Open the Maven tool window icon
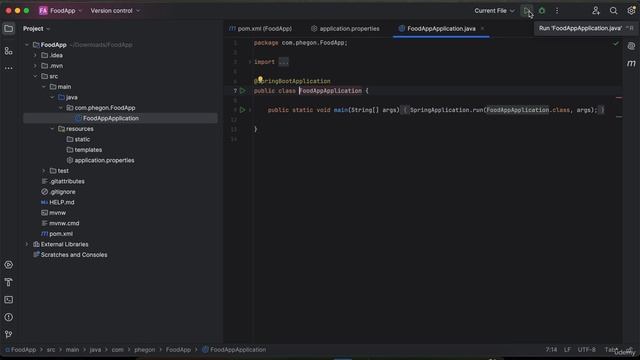The height and width of the screenshot is (360, 640). point(631,64)
